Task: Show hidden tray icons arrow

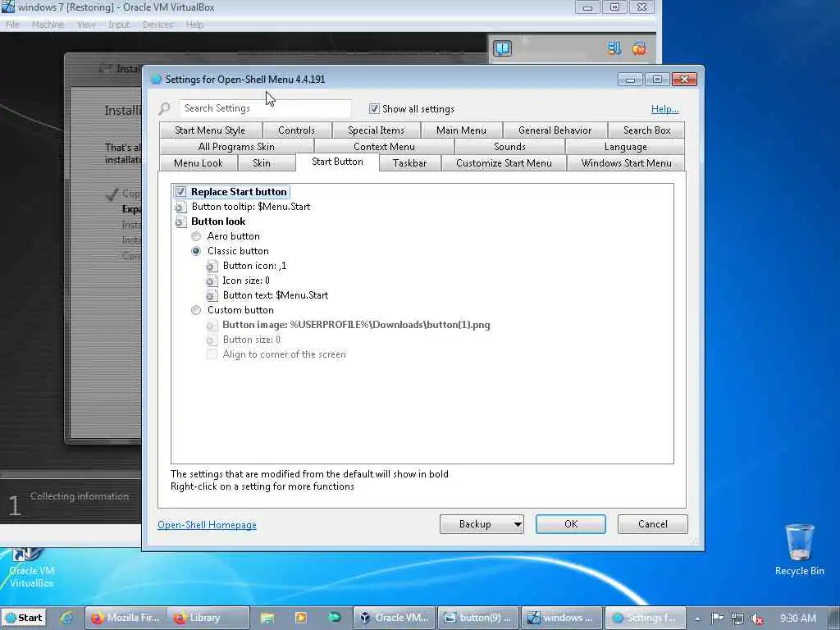Action: 698,619
